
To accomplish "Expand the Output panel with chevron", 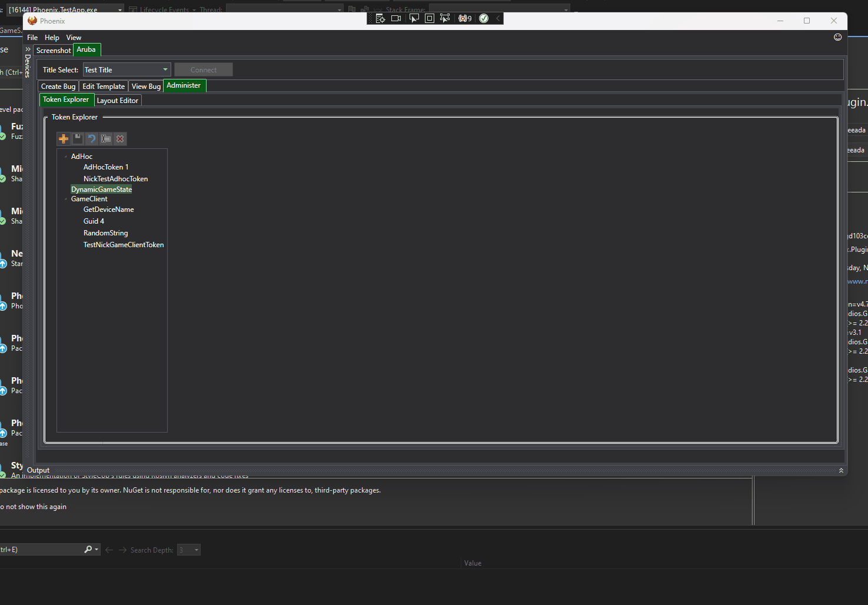I will point(841,470).
